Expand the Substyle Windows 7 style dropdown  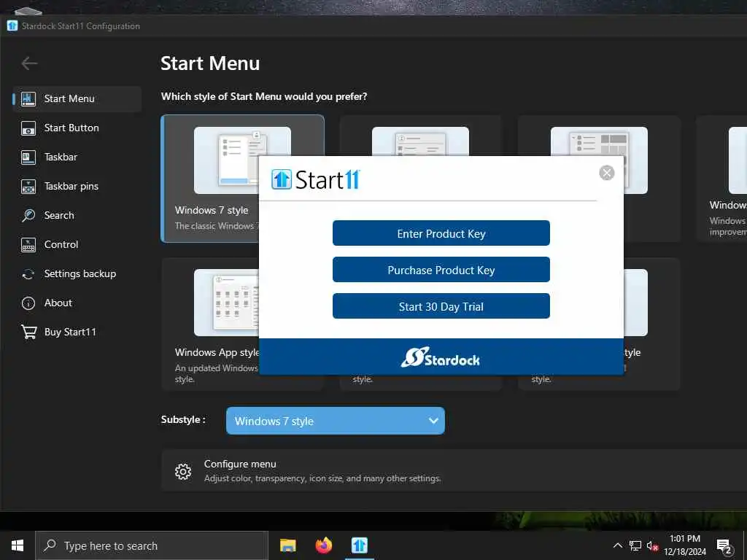click(336, 421)
